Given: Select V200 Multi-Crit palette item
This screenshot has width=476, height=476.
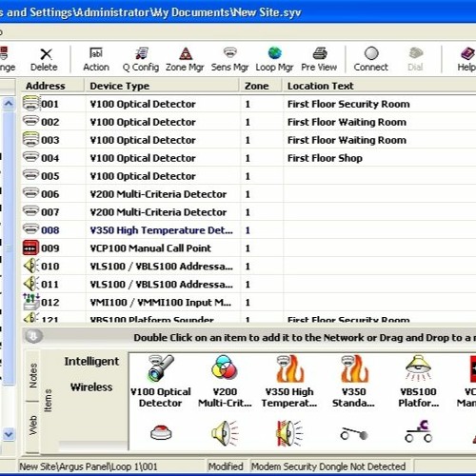Looking at the screenshot, I should pyautogui.click(x=225, y=381).
